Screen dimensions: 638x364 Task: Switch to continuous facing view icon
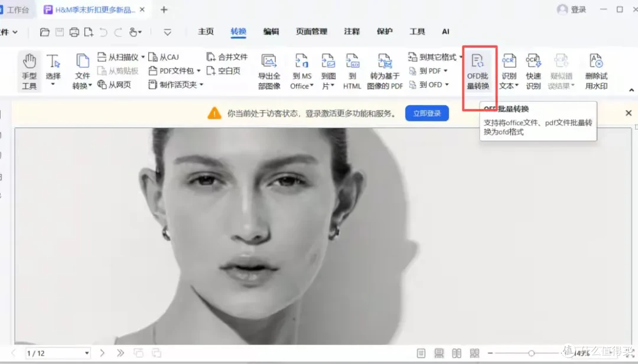click(474, 353)
